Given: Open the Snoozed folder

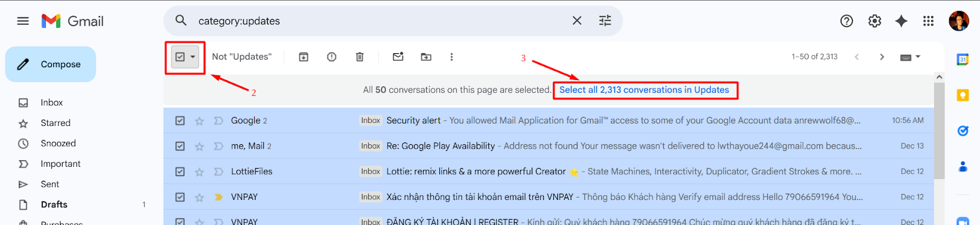Looking at the screenshot, I should coord(58,143).
